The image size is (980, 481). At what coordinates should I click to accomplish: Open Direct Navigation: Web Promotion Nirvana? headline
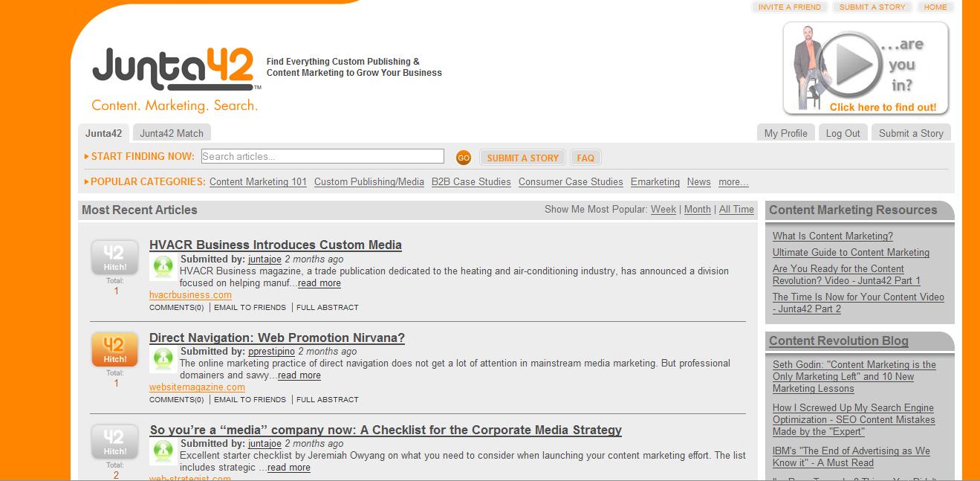pos(277,338)
